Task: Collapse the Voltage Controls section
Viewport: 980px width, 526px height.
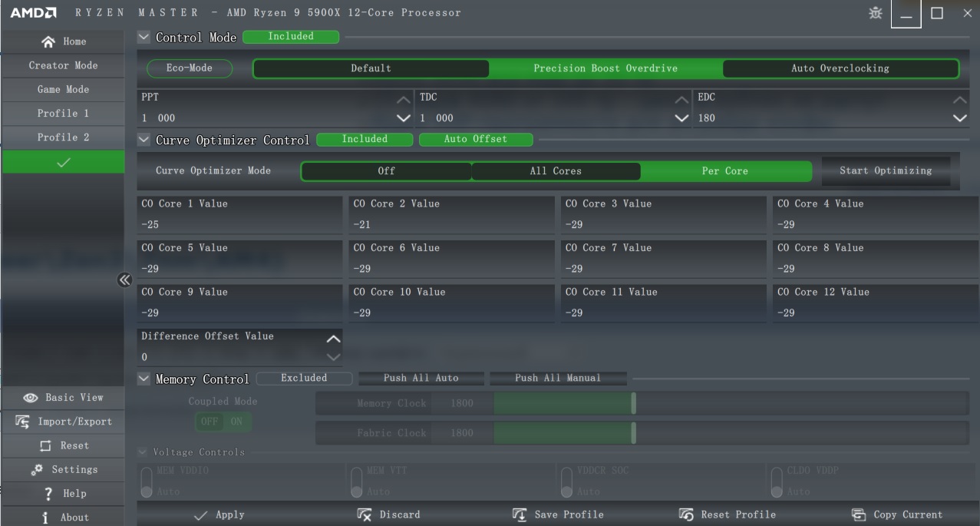Action: tap(142, 452)
